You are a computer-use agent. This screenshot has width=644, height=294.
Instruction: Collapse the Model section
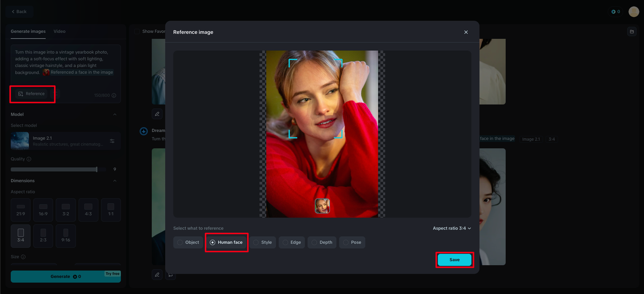pyautogui.click(x=115, y=115)
